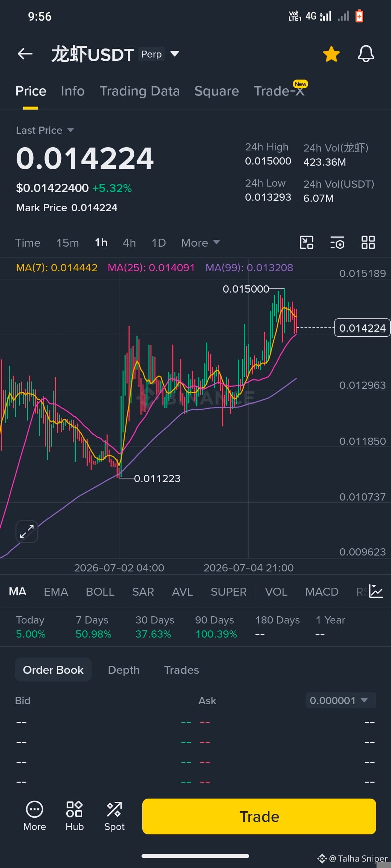This screenshot has height=868, width=391.
Task: Tap the current price label 0.014224
Action: point(362,328)
